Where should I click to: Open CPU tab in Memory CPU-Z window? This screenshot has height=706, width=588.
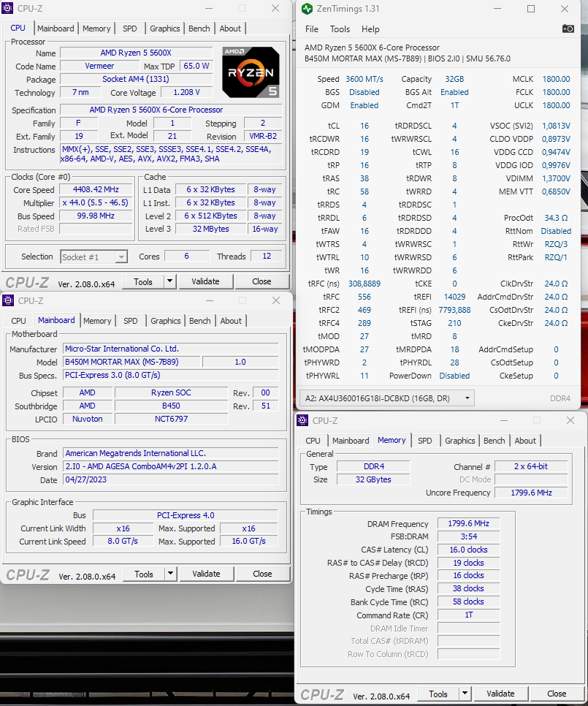[x=313, y=441]
